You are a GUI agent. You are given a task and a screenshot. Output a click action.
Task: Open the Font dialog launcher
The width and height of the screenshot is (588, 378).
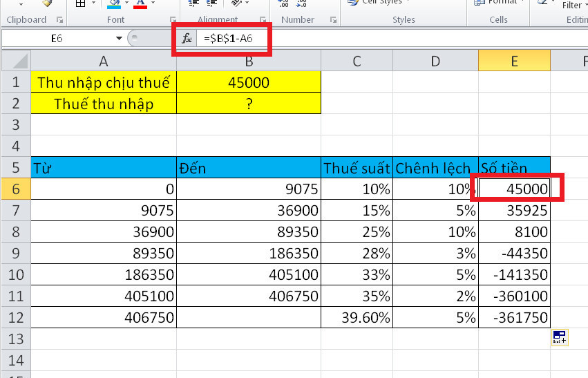pyautogui.click(x=173, y=20)
